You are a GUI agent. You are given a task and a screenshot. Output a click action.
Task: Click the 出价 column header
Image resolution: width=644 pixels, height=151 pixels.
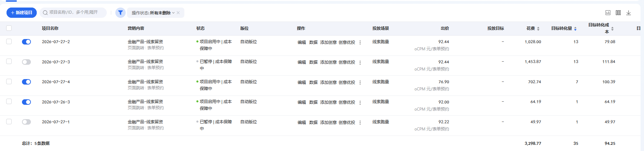pos(445,28)
